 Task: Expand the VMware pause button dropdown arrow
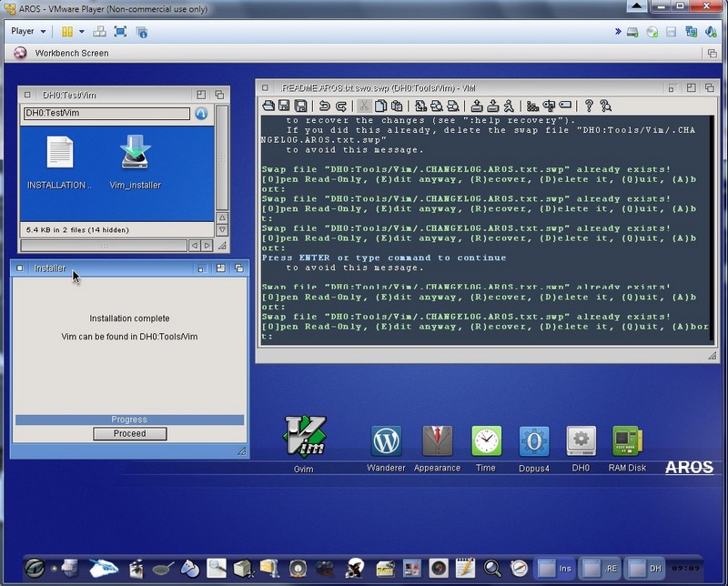coord(81,31)
